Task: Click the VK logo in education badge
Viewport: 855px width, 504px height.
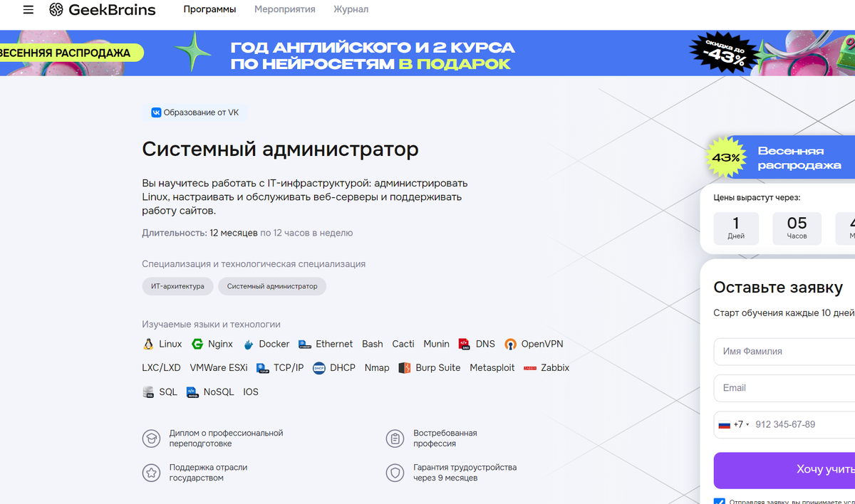Action: pyautogui.click(x=156, y=112)
